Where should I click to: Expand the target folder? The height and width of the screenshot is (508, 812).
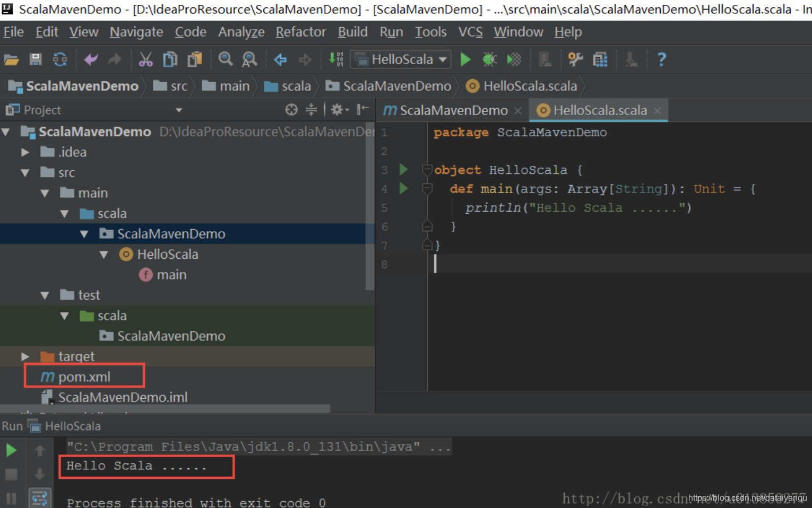click(25, 356)
